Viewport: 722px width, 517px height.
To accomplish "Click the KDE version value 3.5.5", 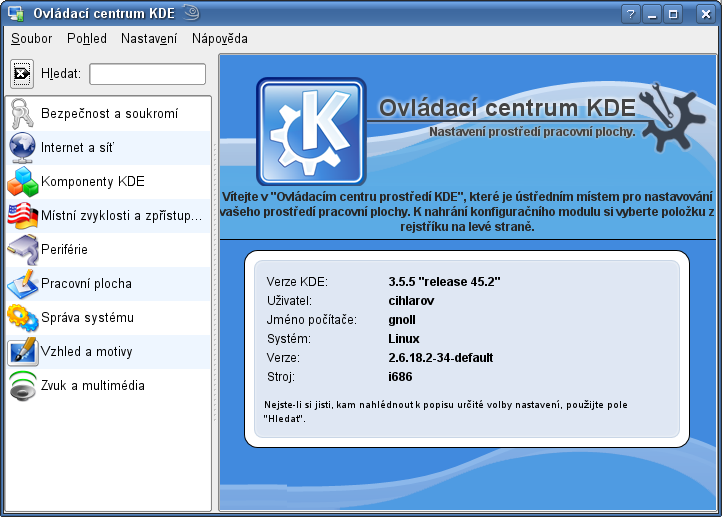I will 444,281.
